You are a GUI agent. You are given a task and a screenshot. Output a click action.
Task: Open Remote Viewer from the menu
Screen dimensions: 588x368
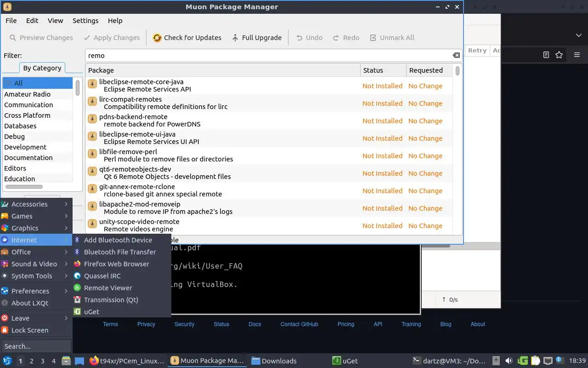[122, 288]
